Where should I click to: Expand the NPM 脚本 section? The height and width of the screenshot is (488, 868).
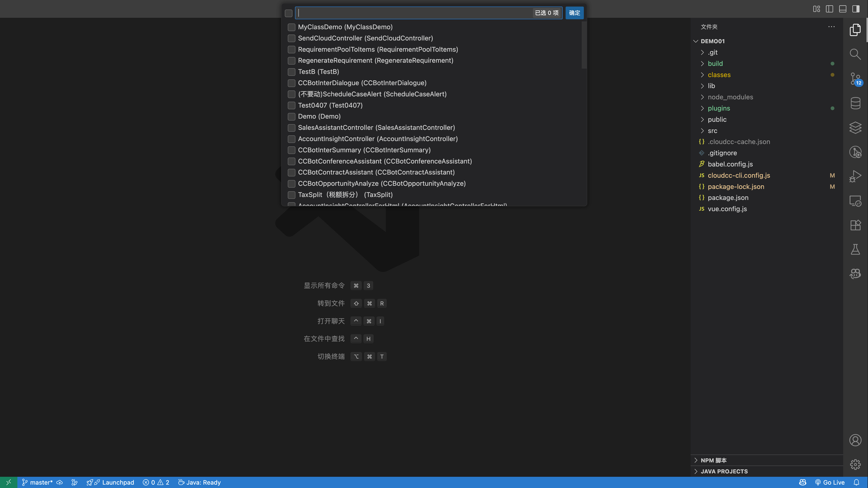(713, 460)
